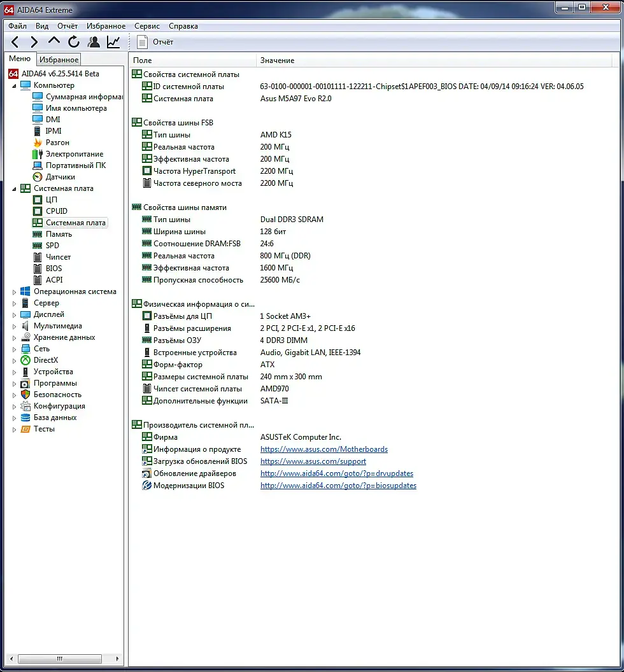Viewport: 624px width, 672px height.
Task: Click the sidebar horizontal scrollbar thumb
Action: point(60,659)
